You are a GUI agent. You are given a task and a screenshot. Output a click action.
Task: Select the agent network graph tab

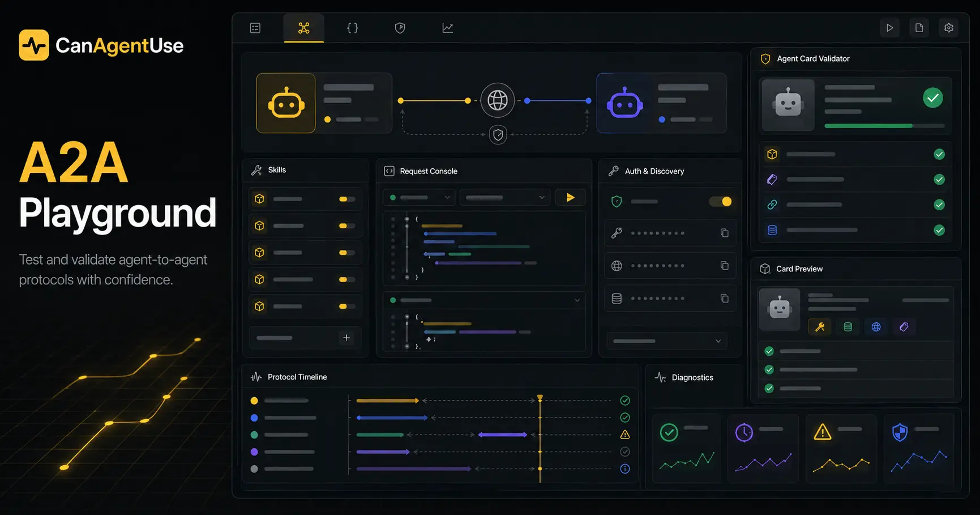tap(304, 28)
